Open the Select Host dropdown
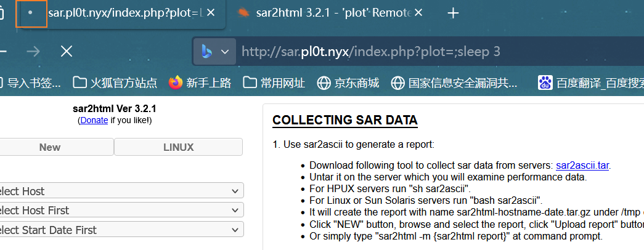The image size is (644, 250). (x=120, y=191)
